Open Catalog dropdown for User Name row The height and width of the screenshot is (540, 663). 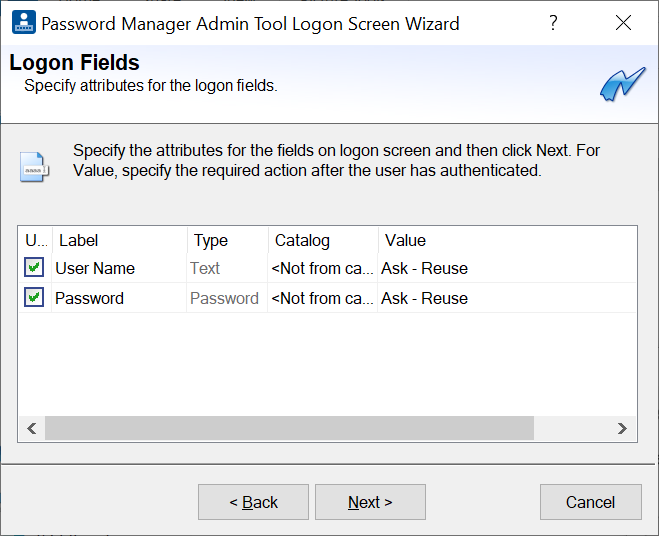[x=322, y=268]
